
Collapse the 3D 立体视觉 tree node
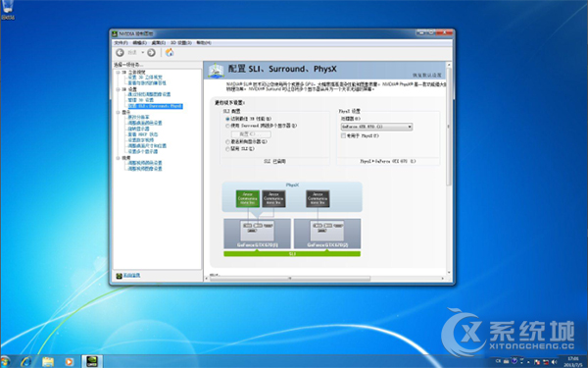(119, 72)
